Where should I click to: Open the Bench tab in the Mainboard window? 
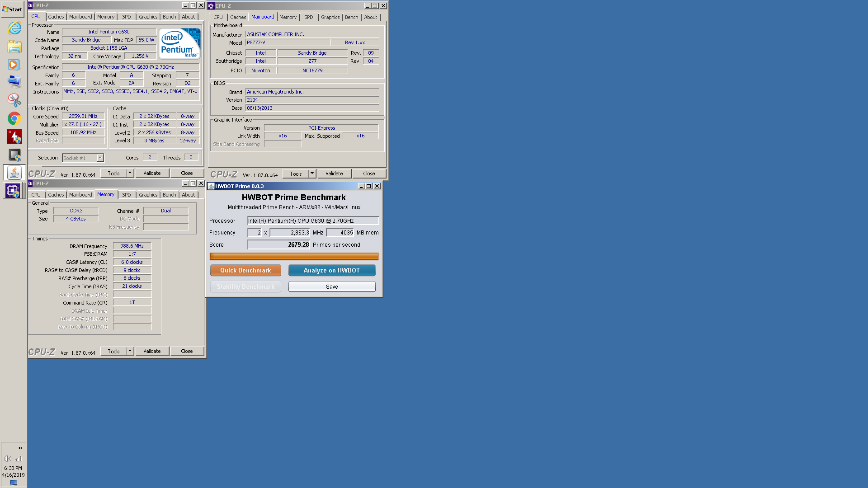(351, 17)
